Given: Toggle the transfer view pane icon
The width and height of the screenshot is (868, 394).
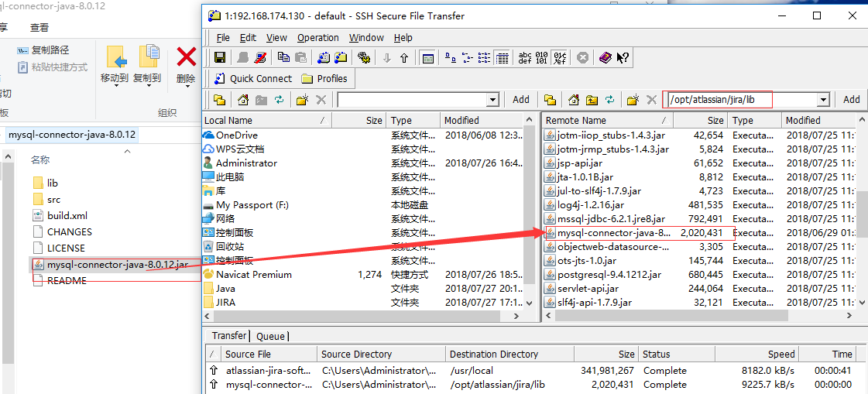Looking at the screenshot, I should [x=427, y=57].
